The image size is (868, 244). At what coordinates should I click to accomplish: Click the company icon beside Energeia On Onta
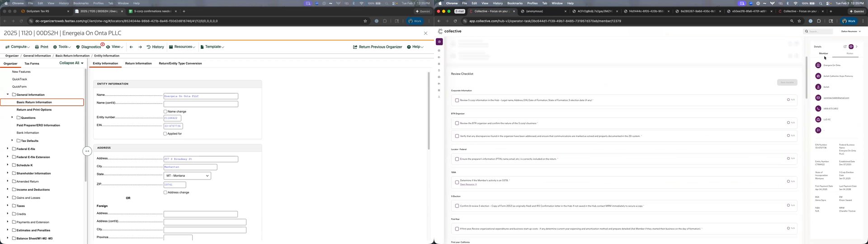(818, 65)
